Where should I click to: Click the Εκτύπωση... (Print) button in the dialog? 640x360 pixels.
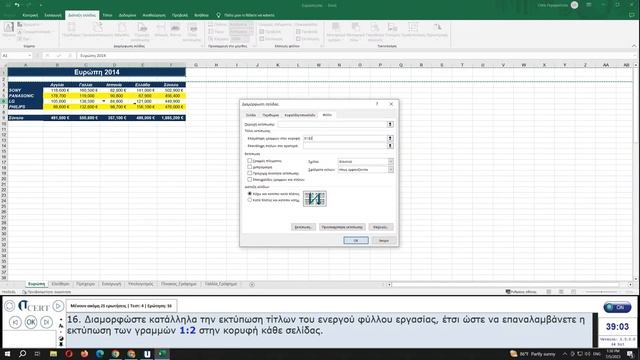(x=303, y=227)
